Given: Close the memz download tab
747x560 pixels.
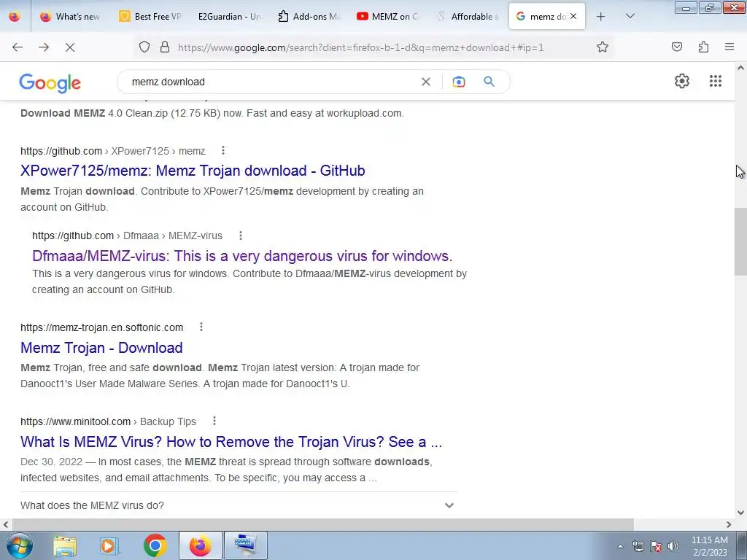Looking at the screenshot, I should point(573,16).
